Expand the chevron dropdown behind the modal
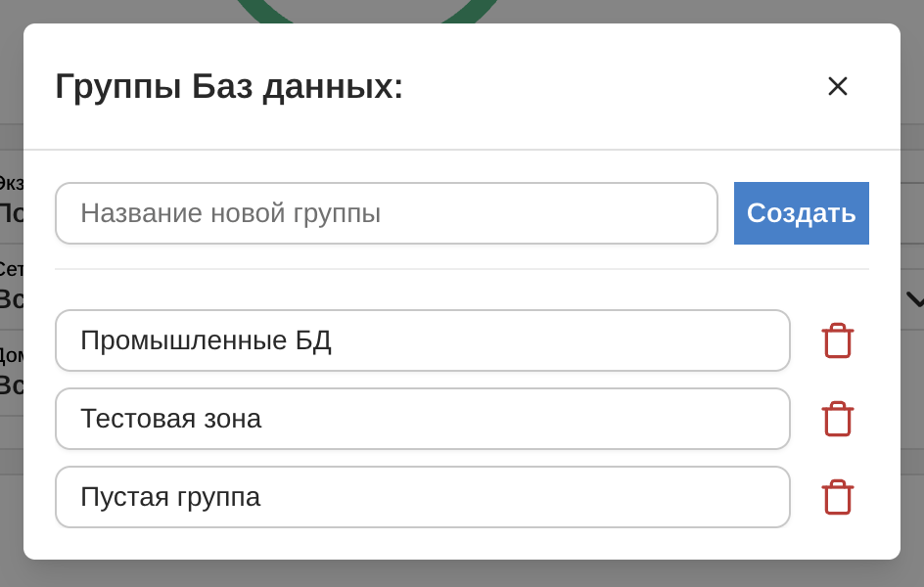 tap(915, 300)
